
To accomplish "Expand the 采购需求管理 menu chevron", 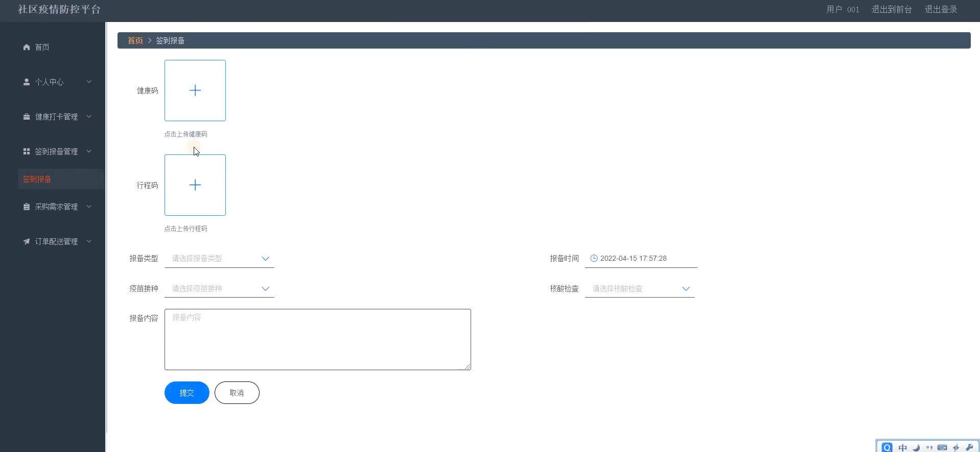I will 89,207.
